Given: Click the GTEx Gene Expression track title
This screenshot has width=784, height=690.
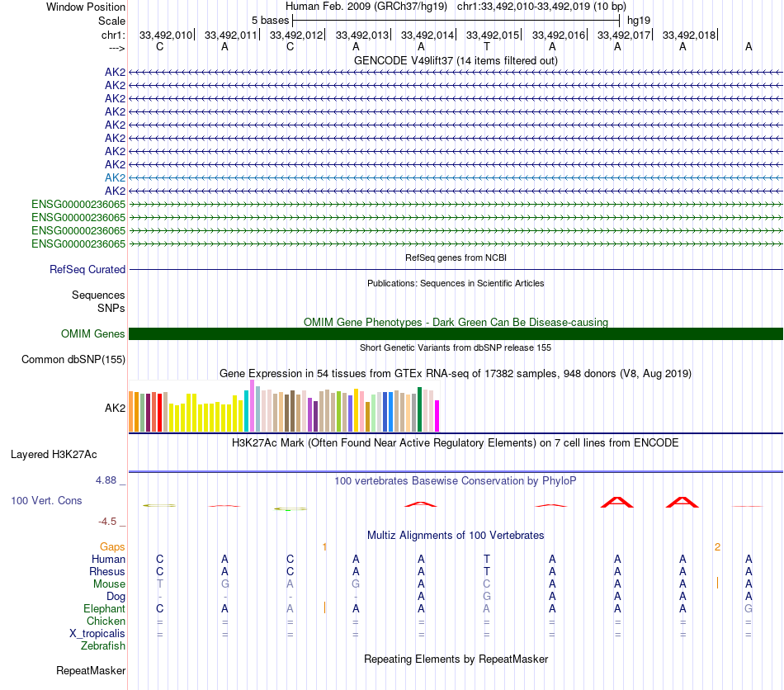Looking at the screenshot, I should click(x=456, y=374).
